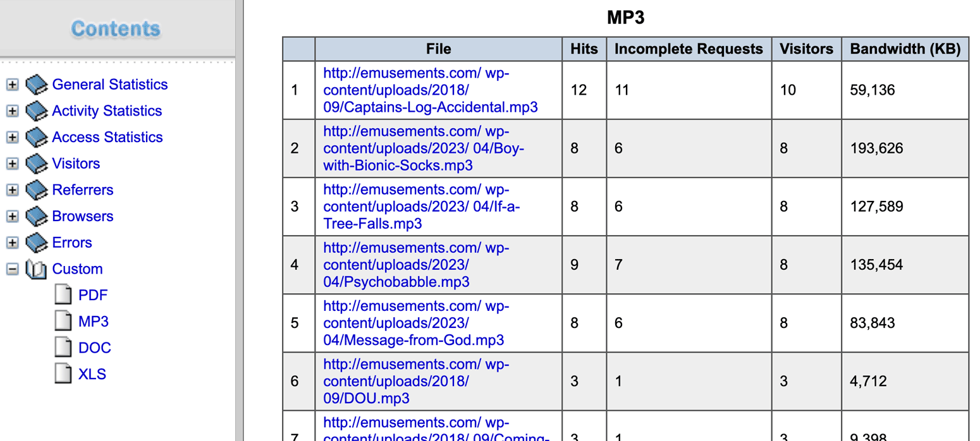Open the General Statistics section link
The height and width of the screenshot is (441, 980).
pos(110,85)
